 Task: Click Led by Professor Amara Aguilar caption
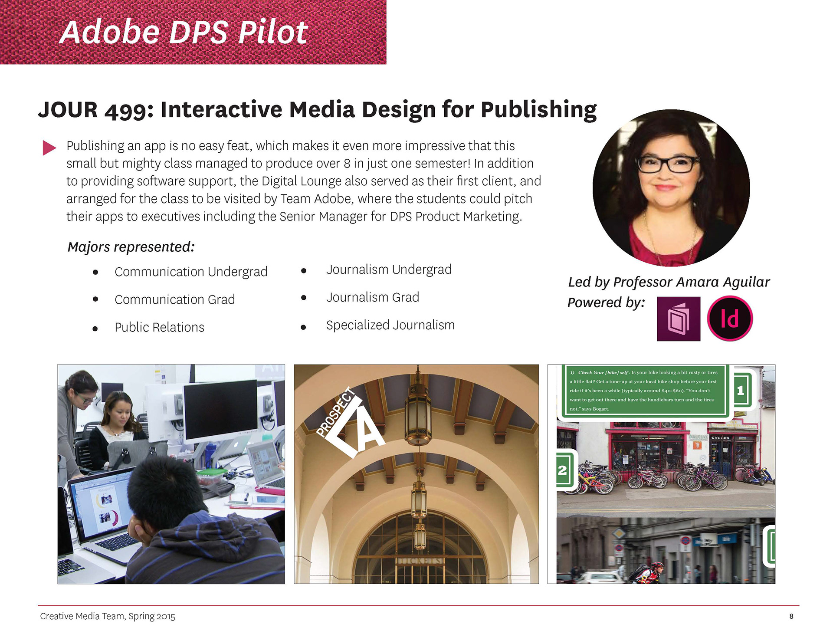669,282
